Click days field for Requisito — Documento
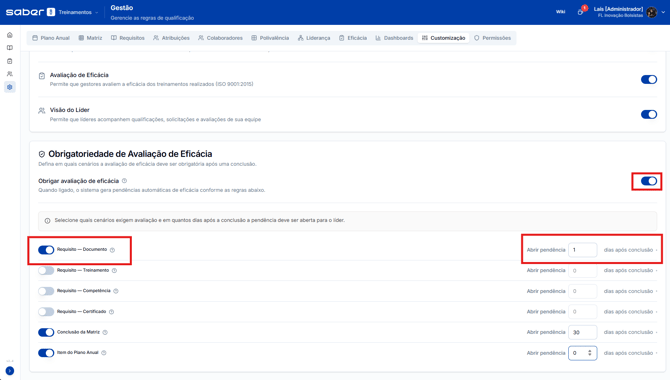 pos(582,250)
